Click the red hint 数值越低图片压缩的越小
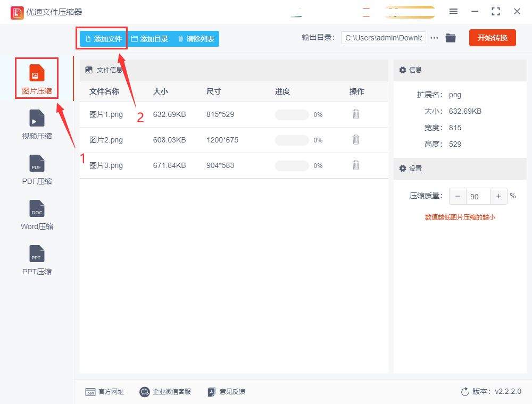 tap(460, 217)
